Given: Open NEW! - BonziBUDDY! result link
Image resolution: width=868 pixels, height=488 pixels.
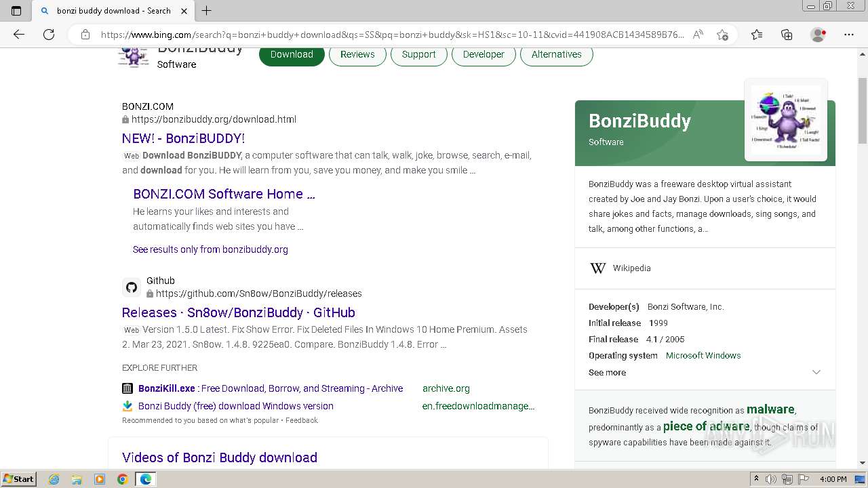Looking at the screenshot, I should tap(183, 138).
